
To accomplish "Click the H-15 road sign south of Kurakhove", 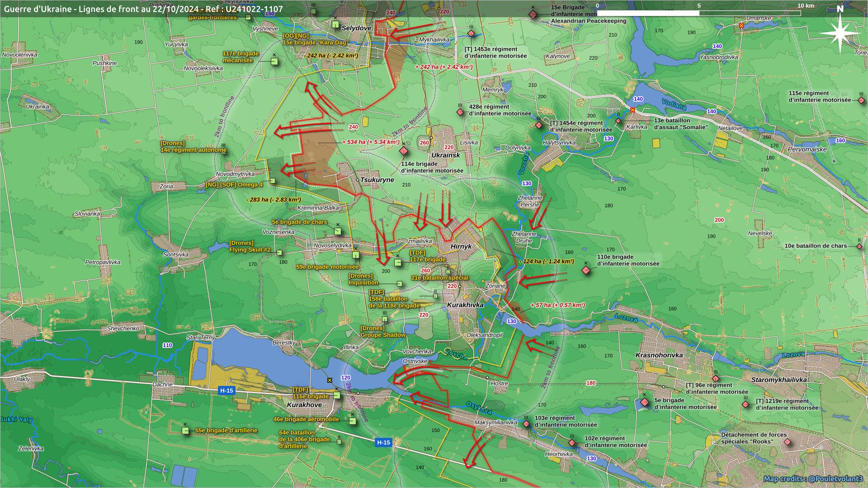I will coord(383,442).
